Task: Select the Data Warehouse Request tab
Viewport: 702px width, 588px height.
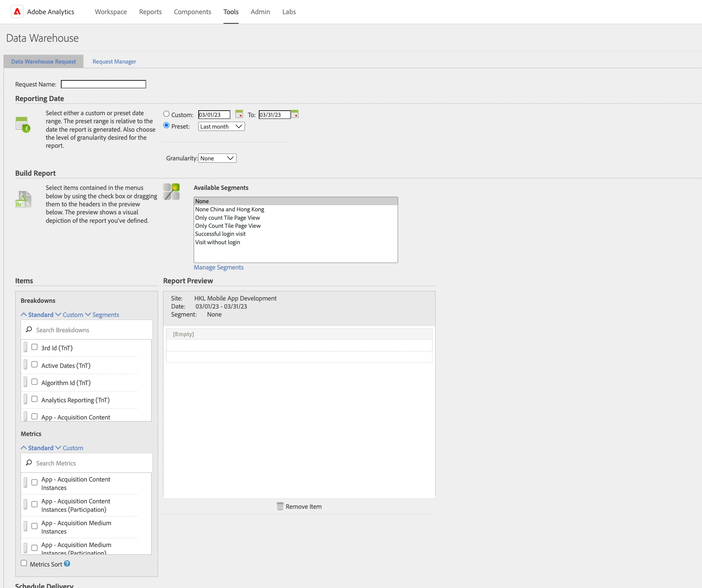Action: (x=44, y=61)
